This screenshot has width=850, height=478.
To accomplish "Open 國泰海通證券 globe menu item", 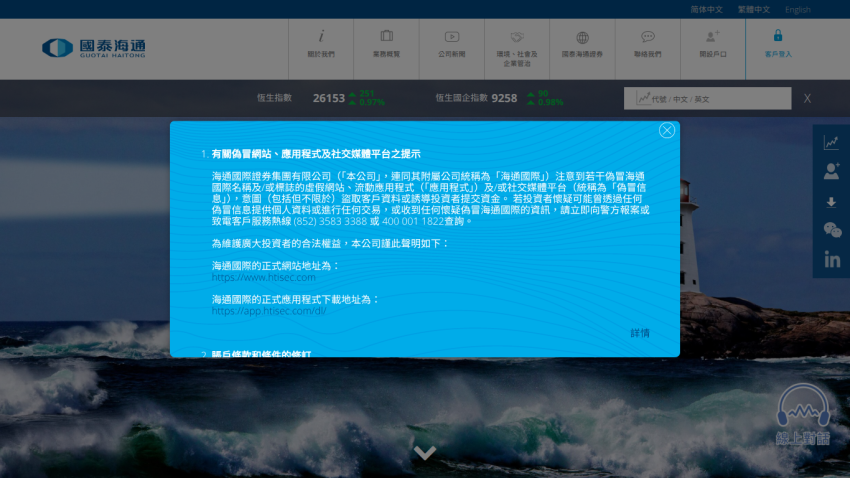I will 582,49.
